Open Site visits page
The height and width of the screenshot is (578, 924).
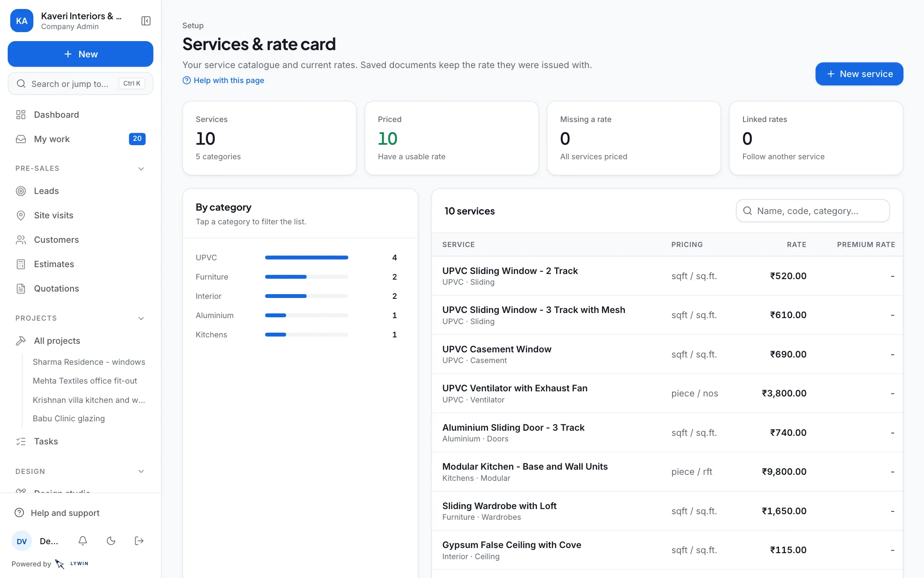[80, 215]
